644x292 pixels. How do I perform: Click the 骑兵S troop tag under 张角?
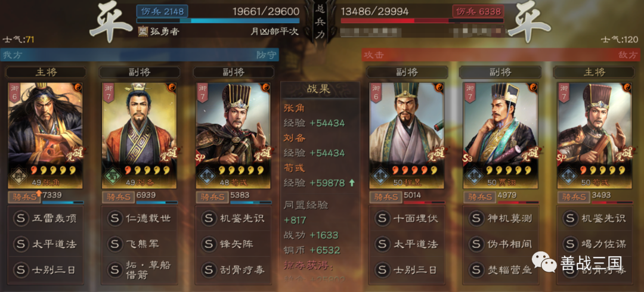24,197
